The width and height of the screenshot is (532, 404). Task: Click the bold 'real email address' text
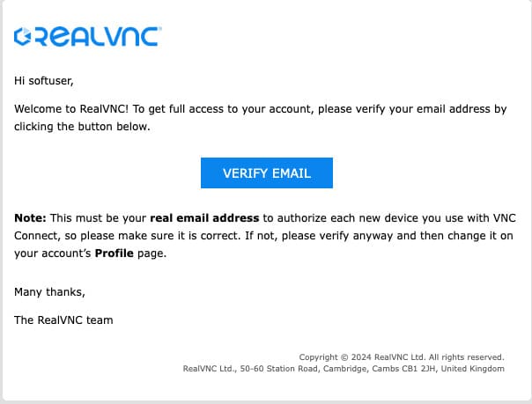[x=204, y=218]
